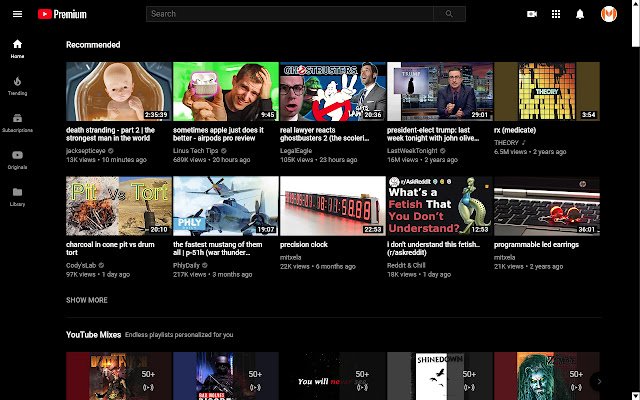
Task: Open title 'programmable led earrings'
Action: tap(536, 244)
